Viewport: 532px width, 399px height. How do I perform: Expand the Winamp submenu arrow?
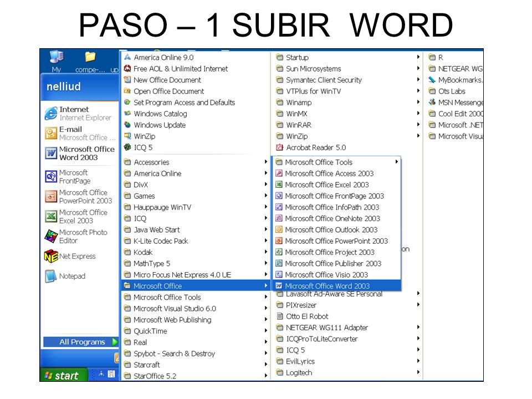coord(418,102)
